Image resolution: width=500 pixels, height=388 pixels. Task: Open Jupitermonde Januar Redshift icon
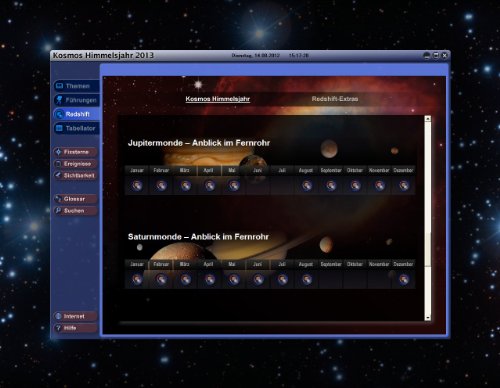[x=137, y=185]
